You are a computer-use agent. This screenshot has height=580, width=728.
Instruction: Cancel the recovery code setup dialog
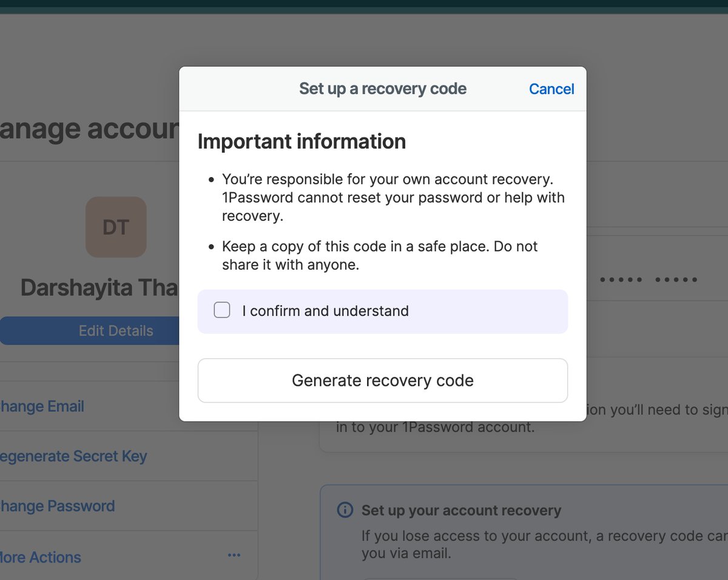551,89
